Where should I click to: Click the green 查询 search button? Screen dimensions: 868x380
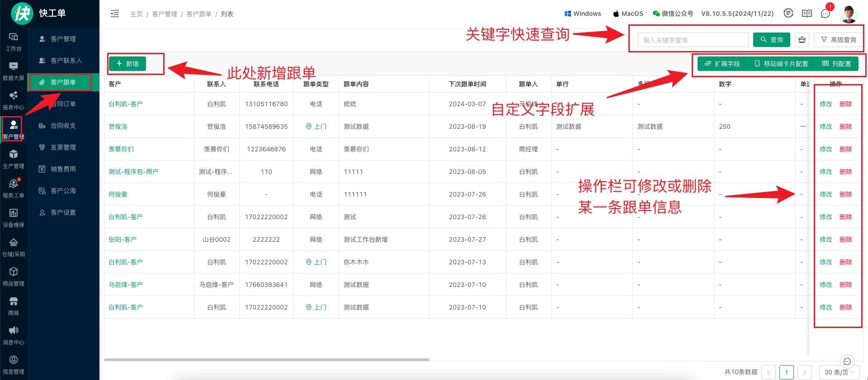click(772, 40)
